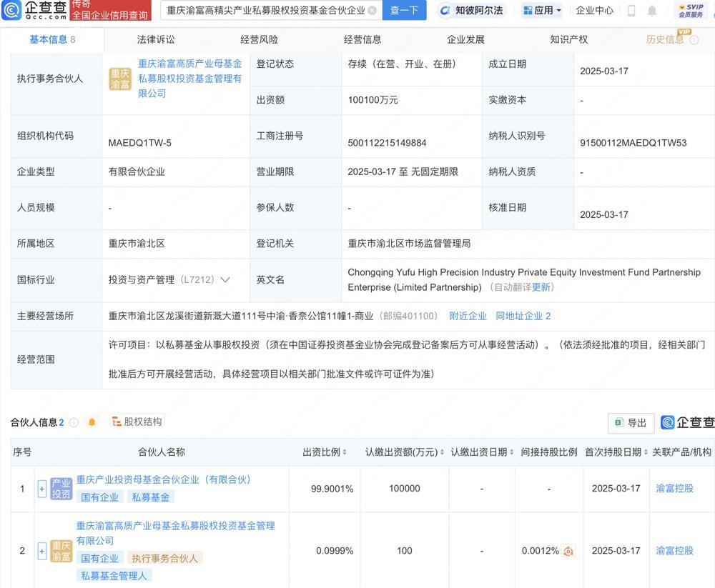Select registration number 500112215149884

(387, 143)
